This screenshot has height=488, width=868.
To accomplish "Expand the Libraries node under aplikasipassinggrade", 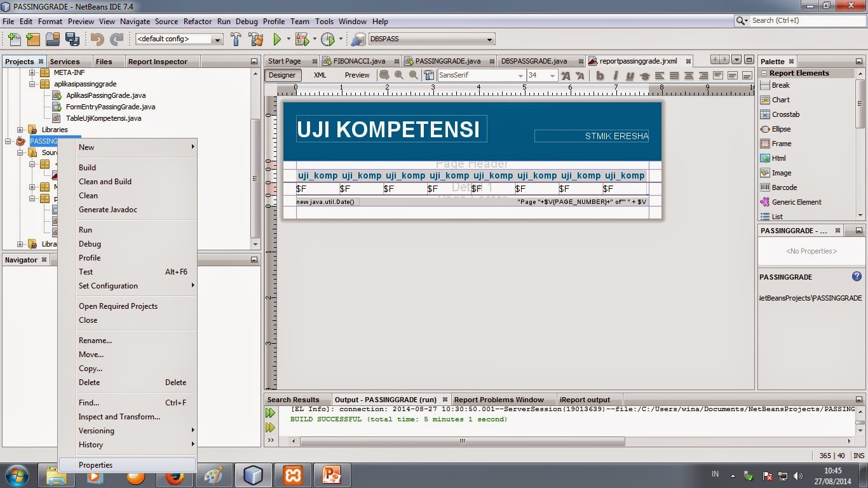I will click(x=20, y=130).
